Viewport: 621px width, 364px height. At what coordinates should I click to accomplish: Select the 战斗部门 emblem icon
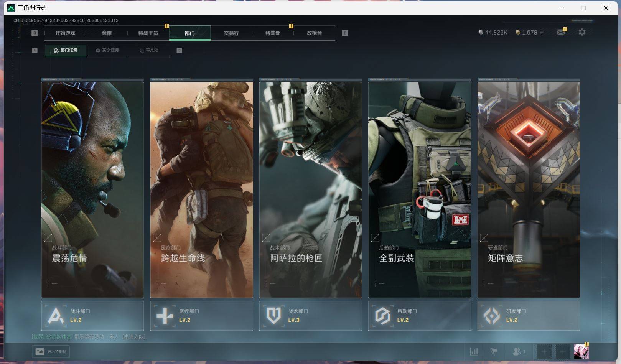pyautogui.click(x=56, y=316)
